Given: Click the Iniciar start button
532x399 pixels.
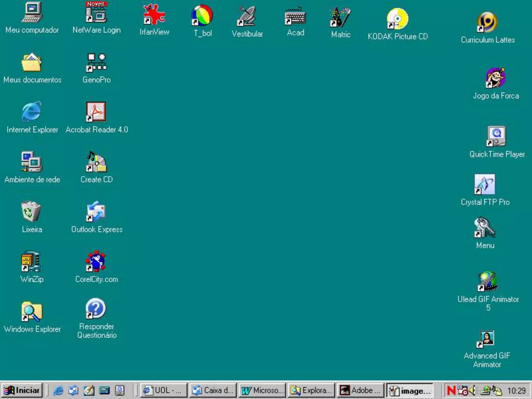Looking at the screenshot, I should pos(22,390).
